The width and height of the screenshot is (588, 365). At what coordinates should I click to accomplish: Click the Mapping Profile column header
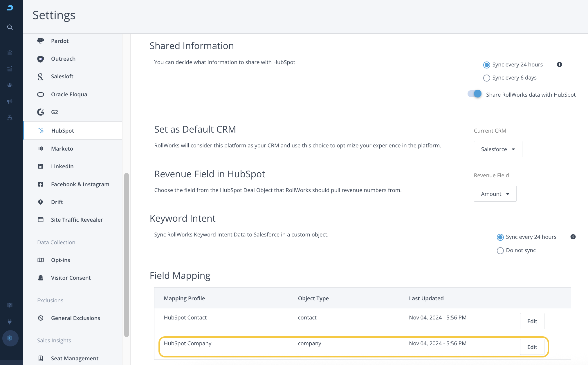pyautogui.click(x=184, y=298)
